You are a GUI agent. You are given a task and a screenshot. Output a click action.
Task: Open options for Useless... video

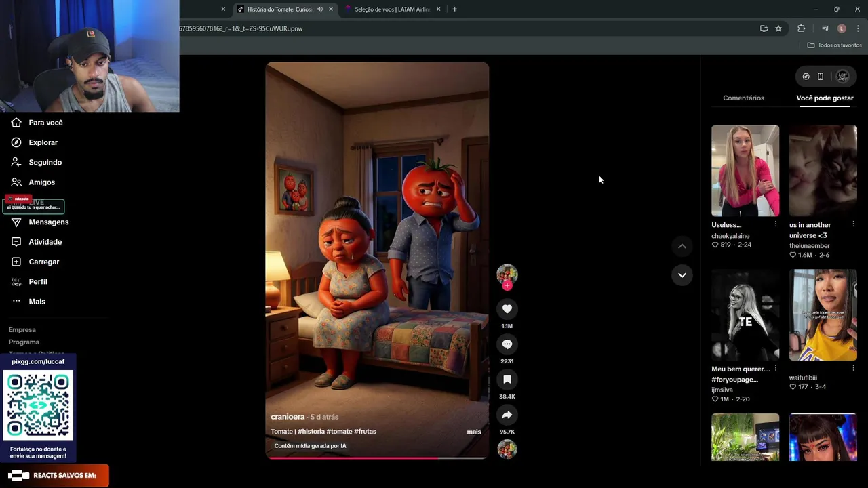pyautogui.click(x=776, y=224)
